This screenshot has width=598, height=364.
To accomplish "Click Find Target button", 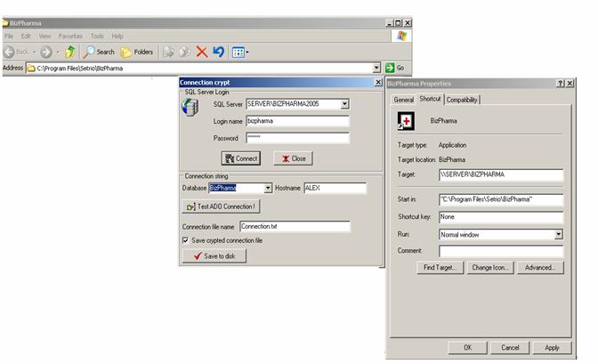I will pyautogui.click(x=440, y=268).
